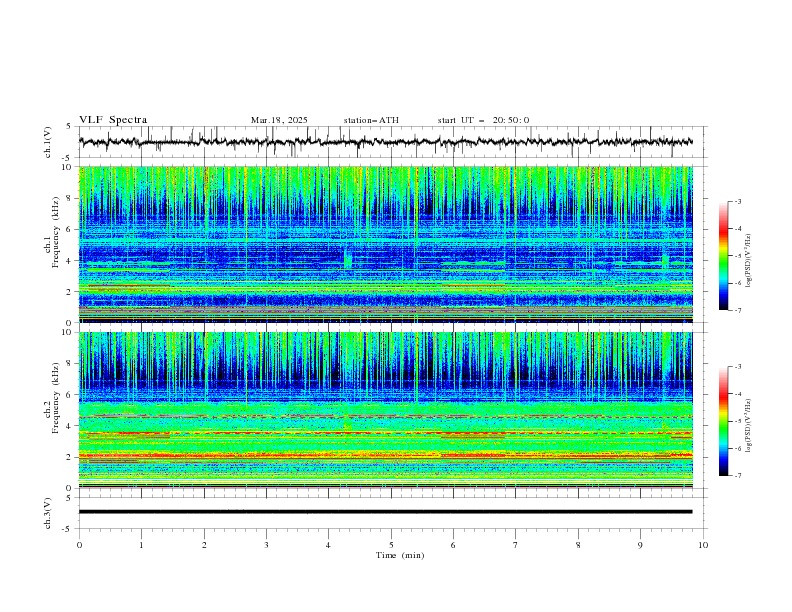Screen dimensions: 792x612
Task: Click the "-3" value on ch.1 colorbar
Action: [737, 201]
